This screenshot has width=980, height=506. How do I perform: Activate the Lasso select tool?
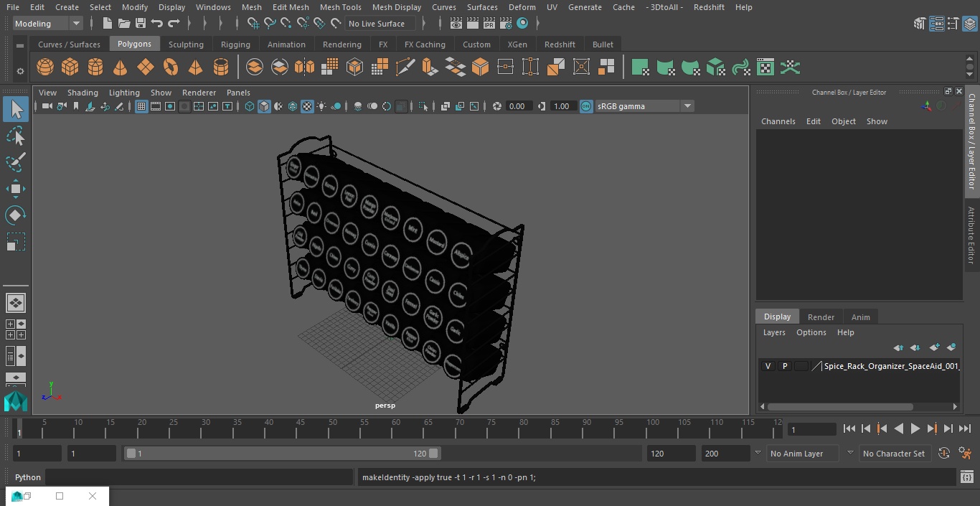(x=16, y=136)
